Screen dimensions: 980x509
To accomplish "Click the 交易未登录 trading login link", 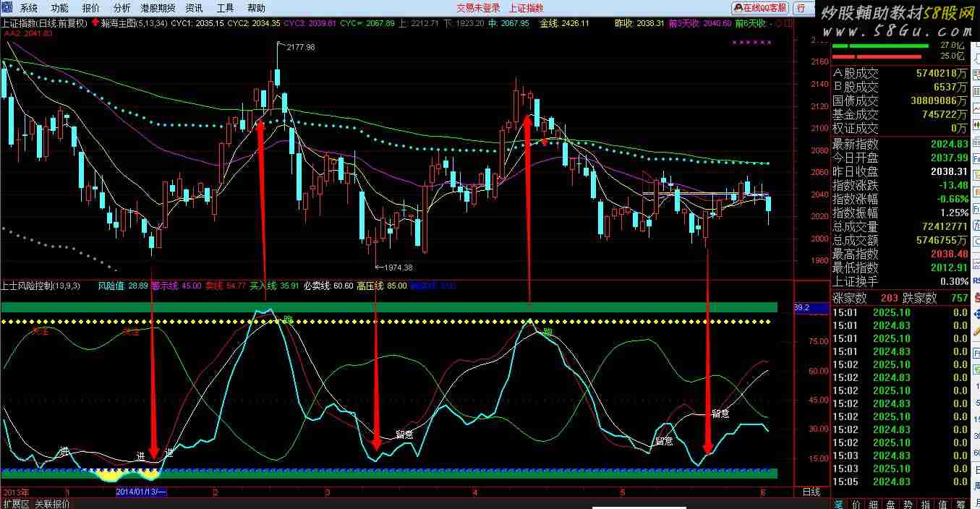I will tap(478, 9).
